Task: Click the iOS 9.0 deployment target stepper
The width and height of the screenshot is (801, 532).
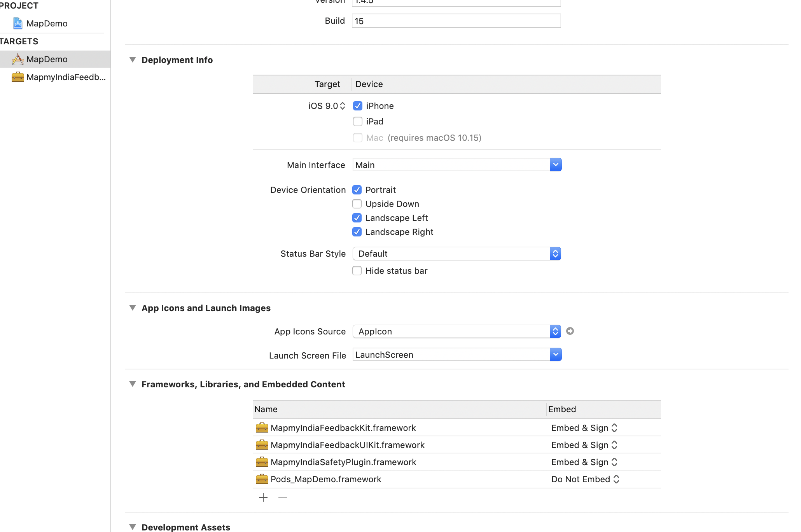Action: [343, 106]
